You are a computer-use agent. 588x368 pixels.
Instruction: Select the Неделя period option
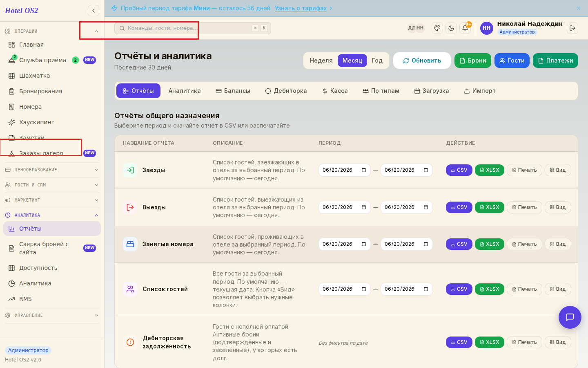pos(321,61)
